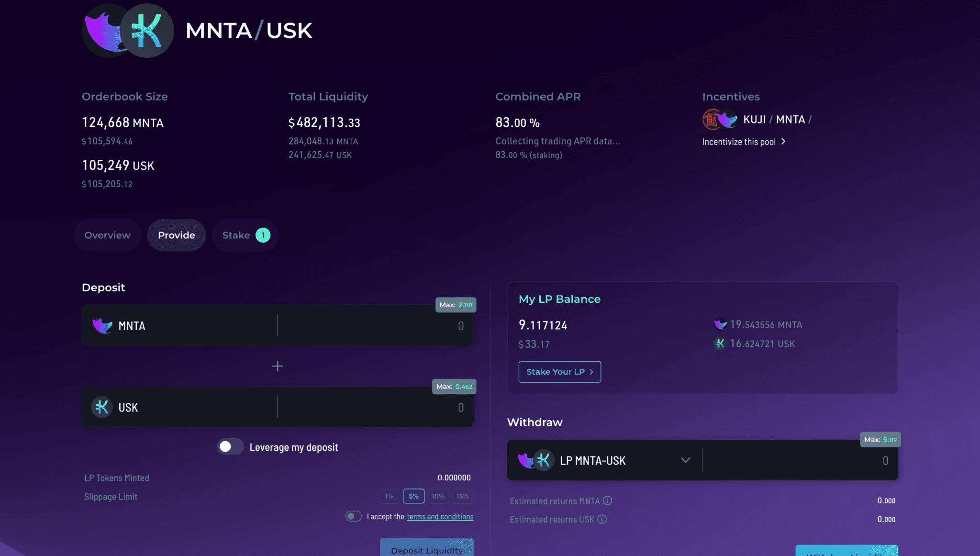Click the Stake Your LP button
This screenshot has width=980, height=556.
560,372
